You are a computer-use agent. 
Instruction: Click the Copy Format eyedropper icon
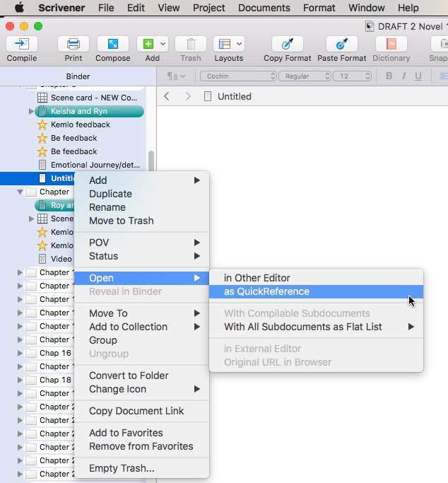tap(288, 45)
